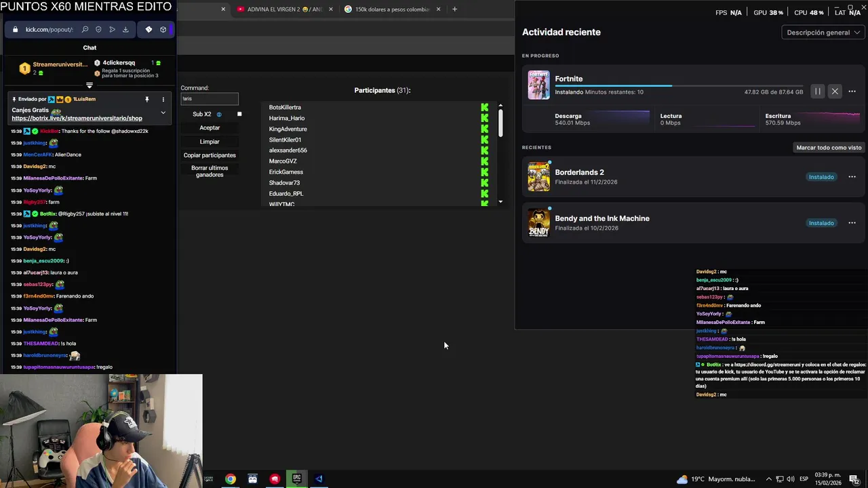Click Streameruniversit... leaderboard entry

coord(54,68)
